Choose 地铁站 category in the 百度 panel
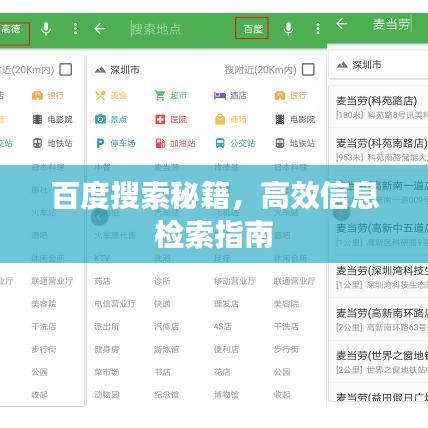Image resolution: width=428 pixels, height=428 pixels. coord(295,143)
